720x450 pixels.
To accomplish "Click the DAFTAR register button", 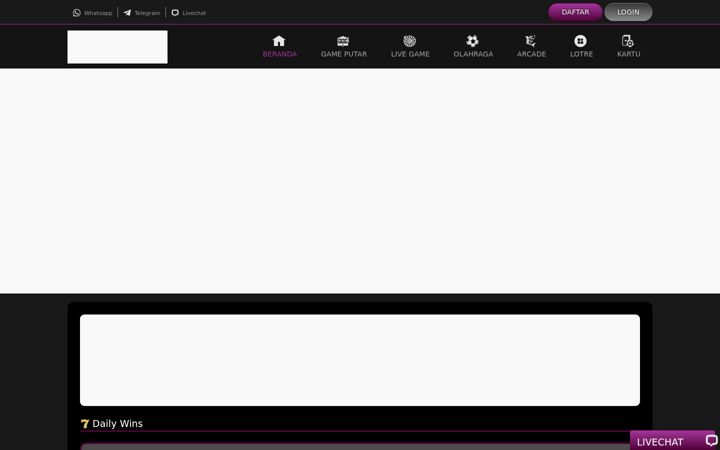I will click(x=575, y=12).
